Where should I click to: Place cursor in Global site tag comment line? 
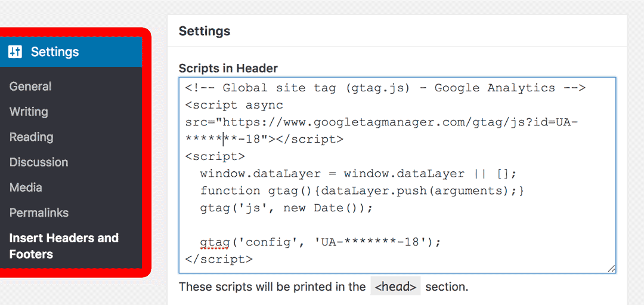pyautogui.click(x=385, y=88)
